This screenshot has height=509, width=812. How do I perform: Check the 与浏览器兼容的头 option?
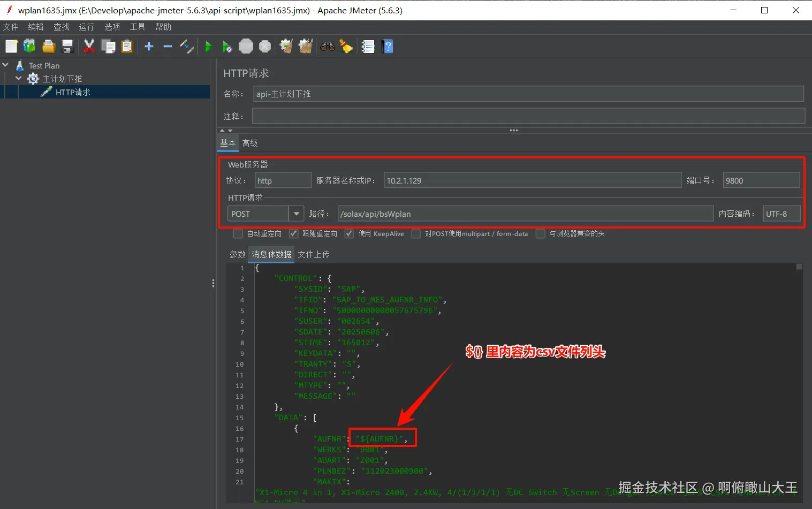(x=541, y=233)
